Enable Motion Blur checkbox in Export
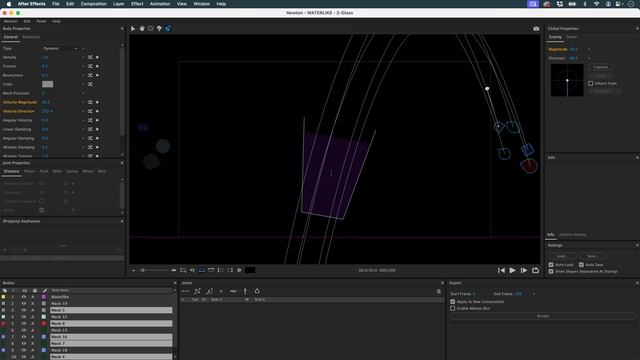This screenshot has width=640, height=360. [453, 309]
